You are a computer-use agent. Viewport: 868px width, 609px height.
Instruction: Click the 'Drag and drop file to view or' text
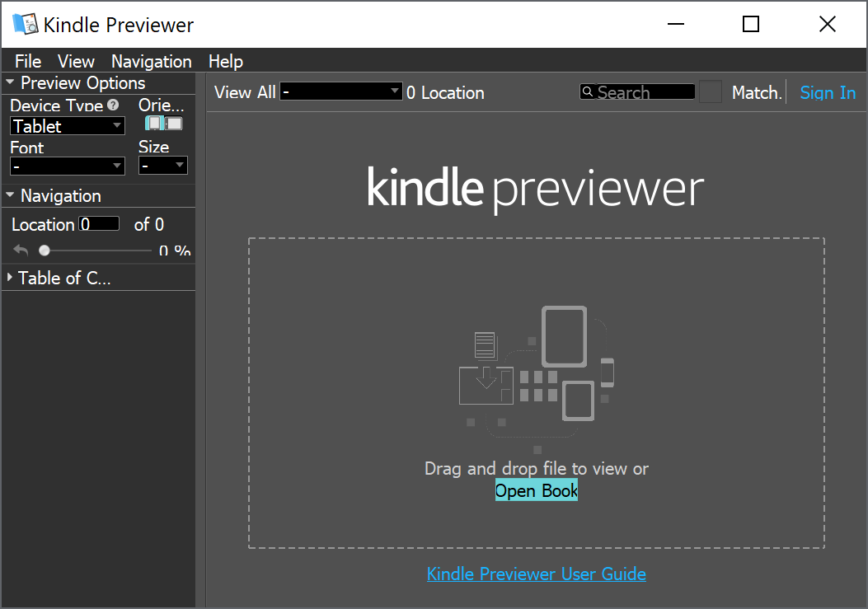click(x=537, y=468)
